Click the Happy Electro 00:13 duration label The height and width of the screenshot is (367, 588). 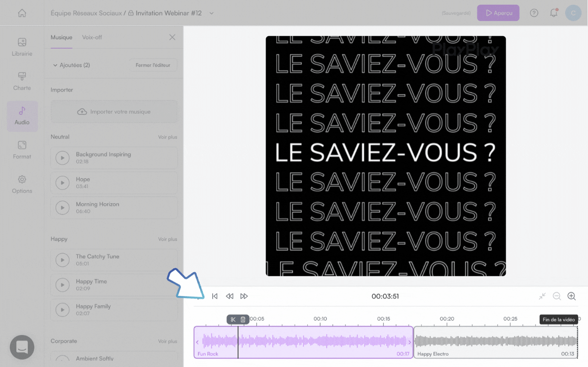point(568,354)
